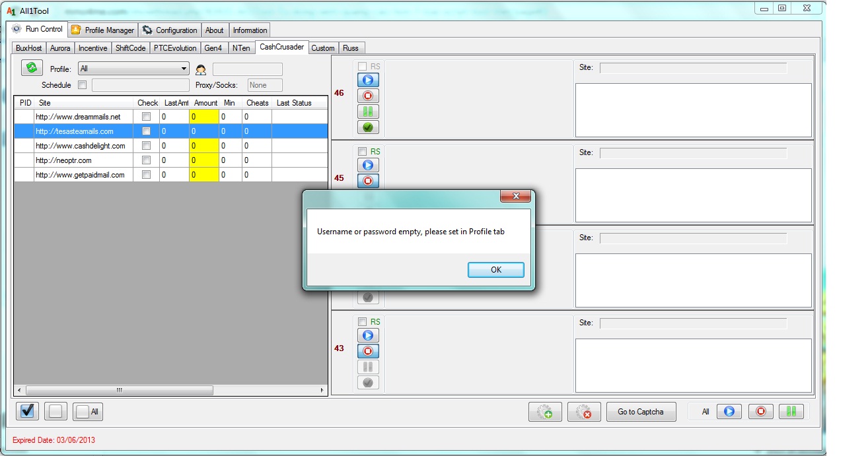The height and width of the screenshot is (456, 868).
Task: Click the Go to Captcha button
Action: point(641,412)
